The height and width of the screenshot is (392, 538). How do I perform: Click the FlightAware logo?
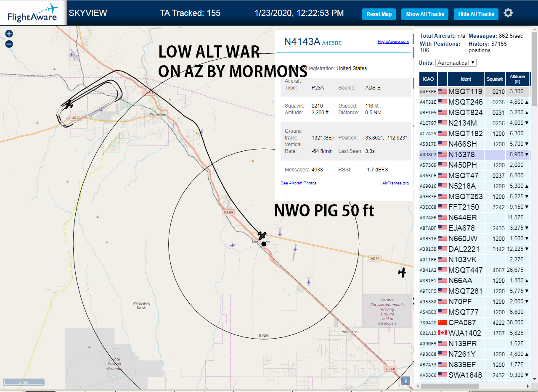coord(33,13)
